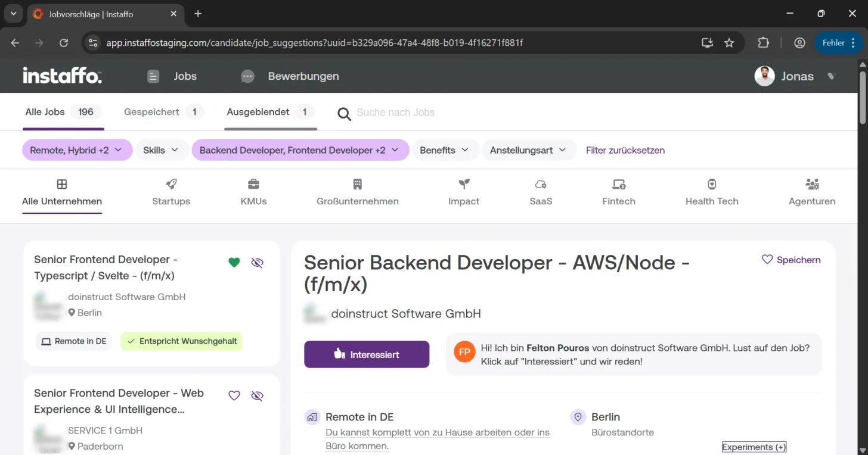Image resolution: width=868 pixels, height=455 pixels.
Task: Open the Experiments (+) panel
Action: click(754, 447)
